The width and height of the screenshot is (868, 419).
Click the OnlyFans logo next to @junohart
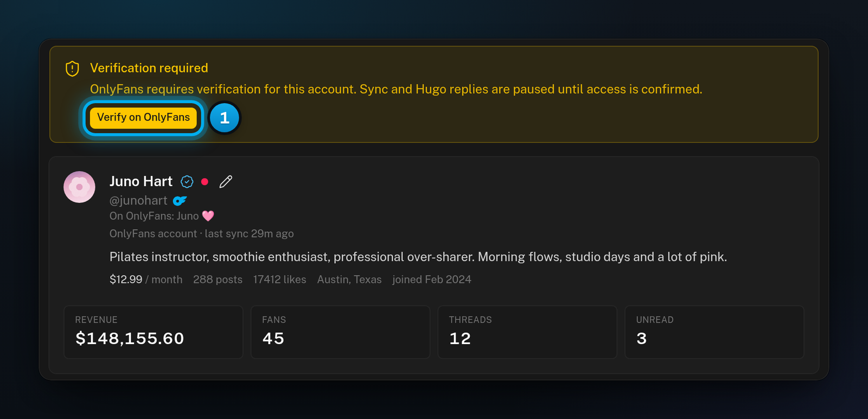click(x=180, y=201)
